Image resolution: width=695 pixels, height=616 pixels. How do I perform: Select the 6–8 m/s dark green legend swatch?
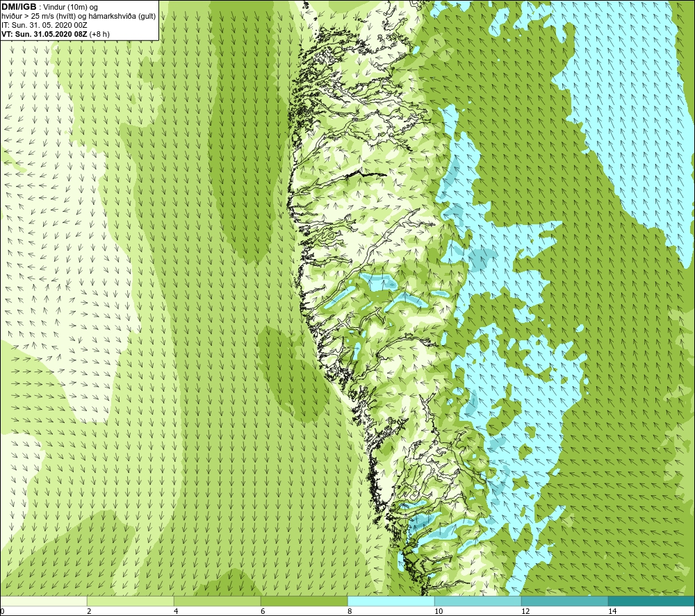click(304, 601)
